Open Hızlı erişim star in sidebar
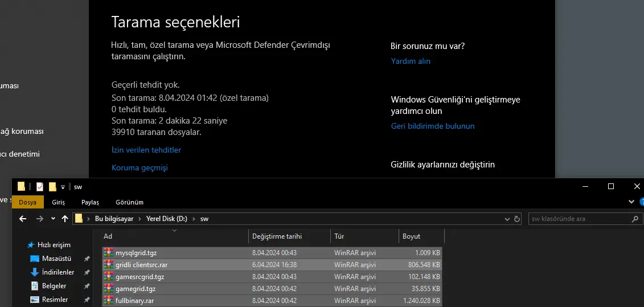Image resolution: width=644 pixels, height=307 pixels. (31, 245)
